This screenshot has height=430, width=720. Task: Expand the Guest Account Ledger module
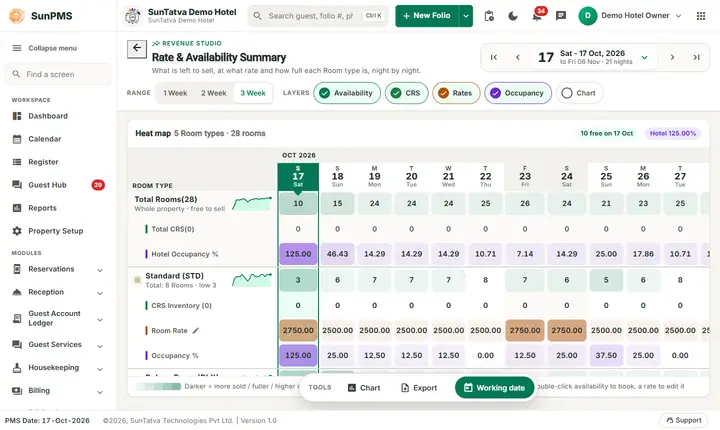coord(58,318)
